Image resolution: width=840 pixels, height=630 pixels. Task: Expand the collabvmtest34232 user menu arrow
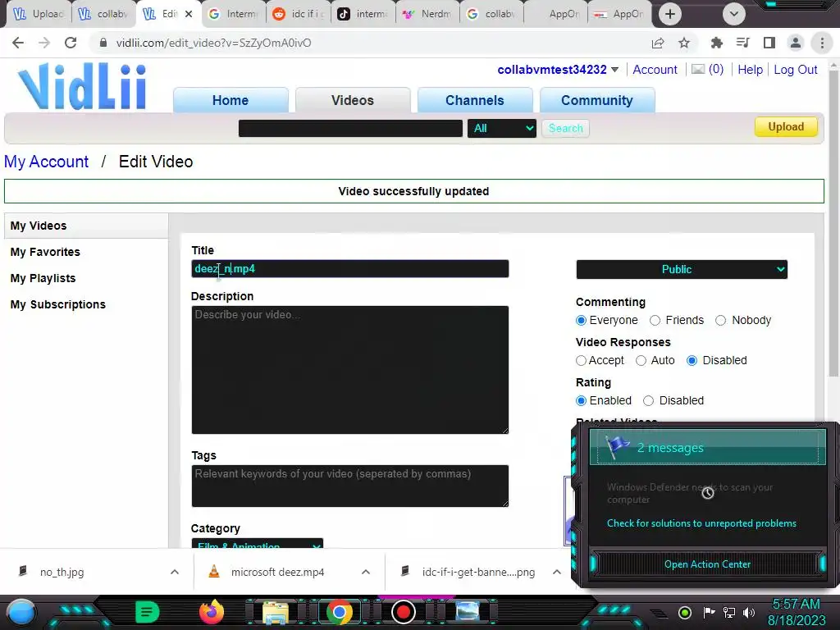pos(614,70)
